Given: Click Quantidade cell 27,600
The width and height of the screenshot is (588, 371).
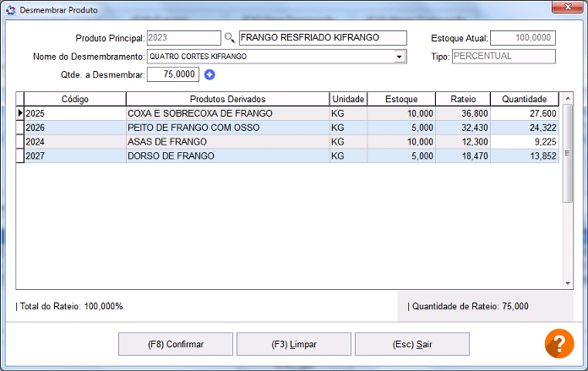Looking at the screenshot, I should 525,113.
